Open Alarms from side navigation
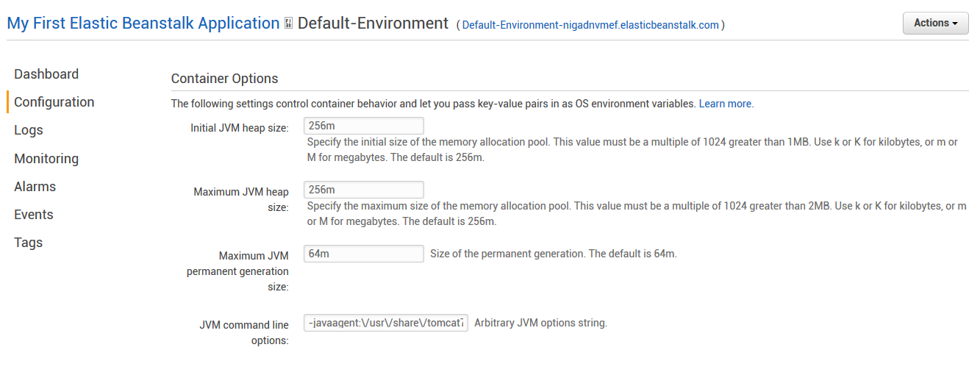 (35, 187)
